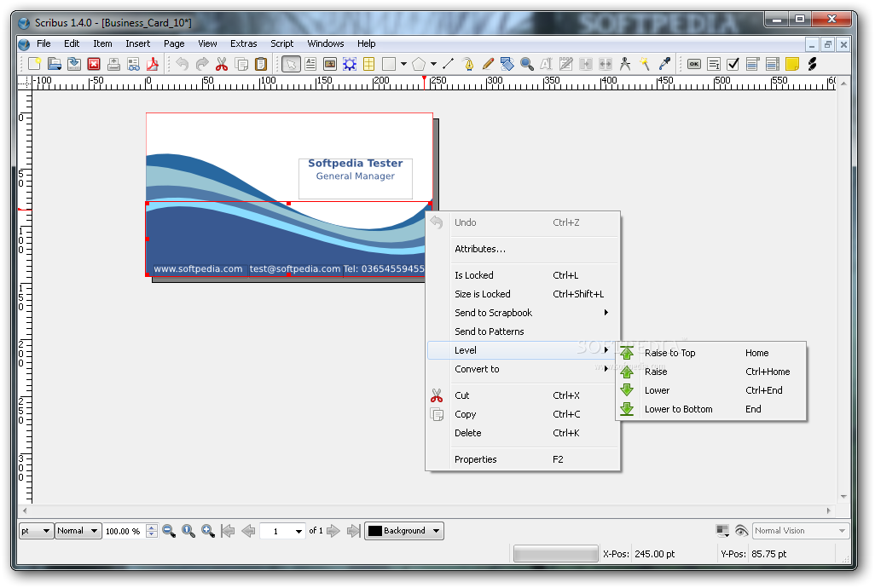Open the Background layer dropdown
This screenshot has width=875, height=588.
tap(404, 531)
